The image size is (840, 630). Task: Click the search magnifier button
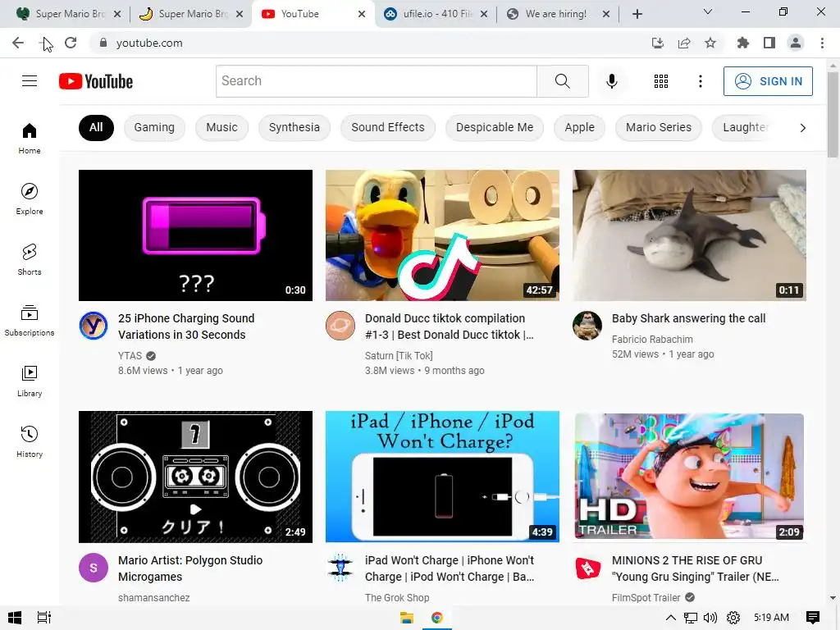point(563,81)
